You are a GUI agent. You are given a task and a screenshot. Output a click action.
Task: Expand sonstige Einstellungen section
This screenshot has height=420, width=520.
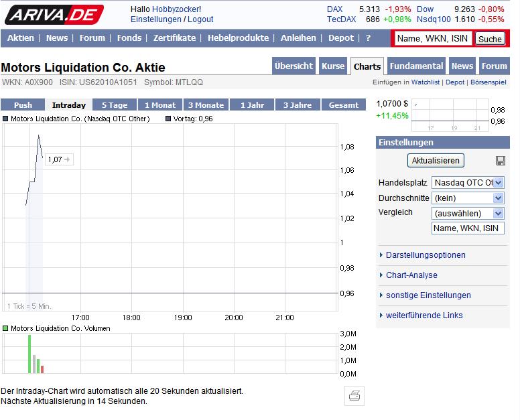click(428, 295)
